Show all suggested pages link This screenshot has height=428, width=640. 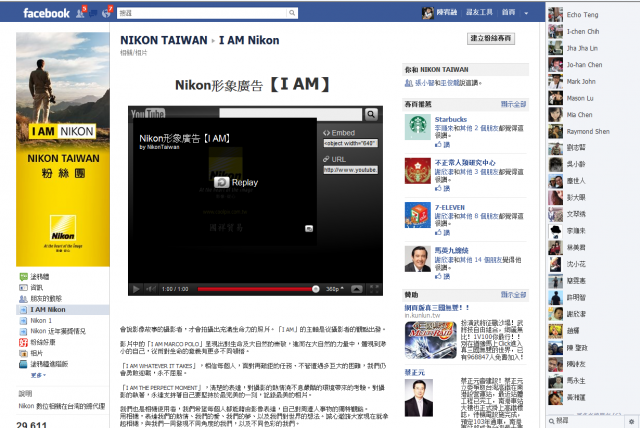pos(513,104)
